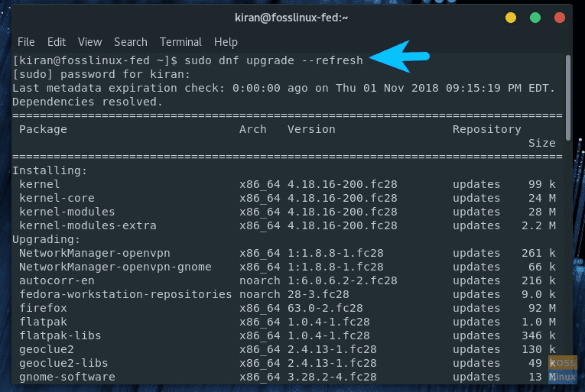Viewport: 585px width, 392px height.
Task: Click firefox size '92 M'
Action: point(541,309)
